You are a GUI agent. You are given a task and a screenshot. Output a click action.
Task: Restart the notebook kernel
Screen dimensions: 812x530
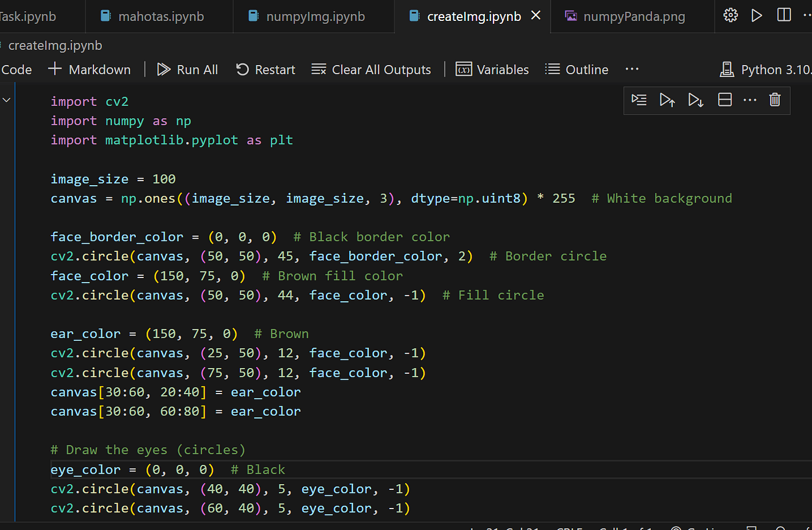point(265,69)
